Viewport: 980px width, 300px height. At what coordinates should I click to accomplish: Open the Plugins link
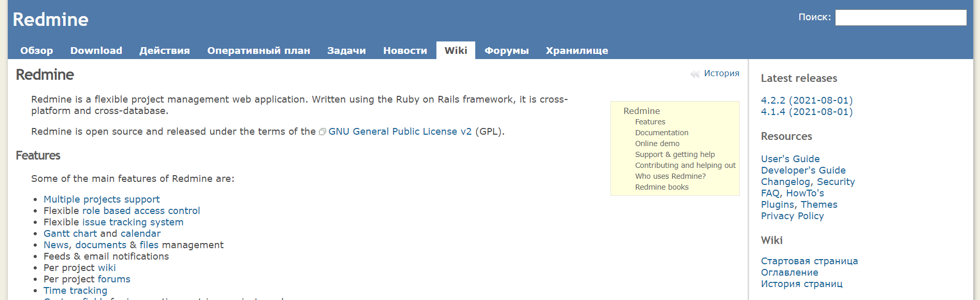pos(778,205)
